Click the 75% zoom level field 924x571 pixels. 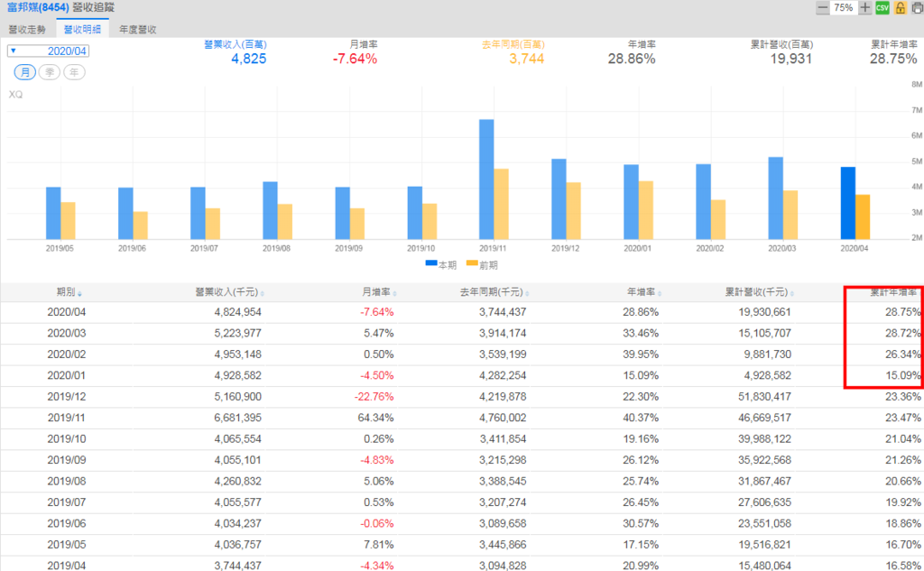tap(844, 8)
